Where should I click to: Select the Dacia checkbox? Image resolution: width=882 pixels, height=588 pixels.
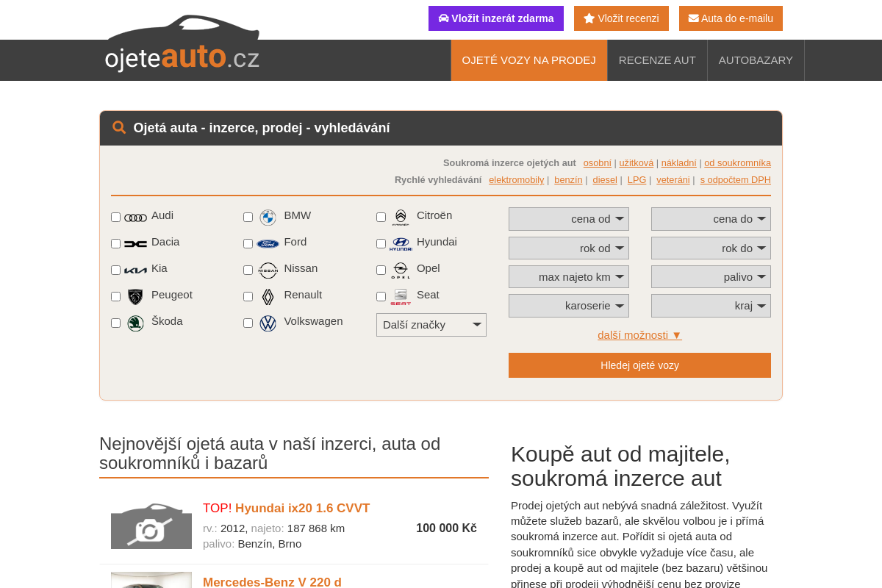[x=115, y=243]
